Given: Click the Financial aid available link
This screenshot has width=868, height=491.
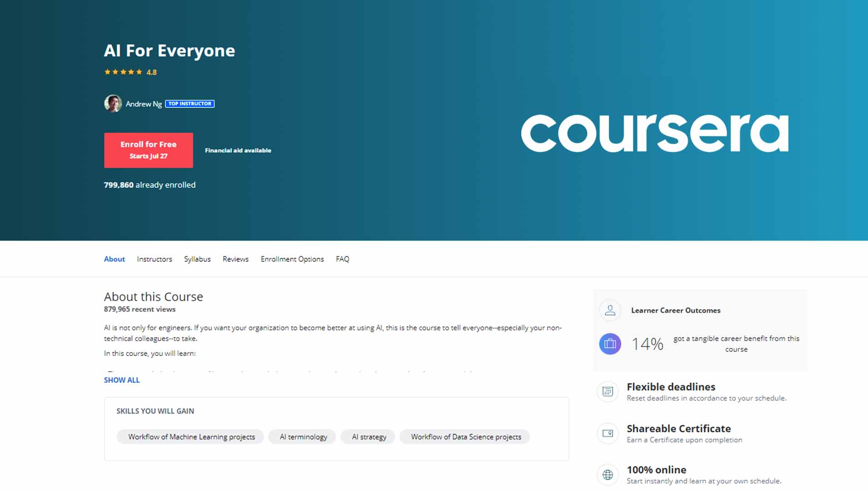Looking at the screenshot, I should (x=238, y=150).
